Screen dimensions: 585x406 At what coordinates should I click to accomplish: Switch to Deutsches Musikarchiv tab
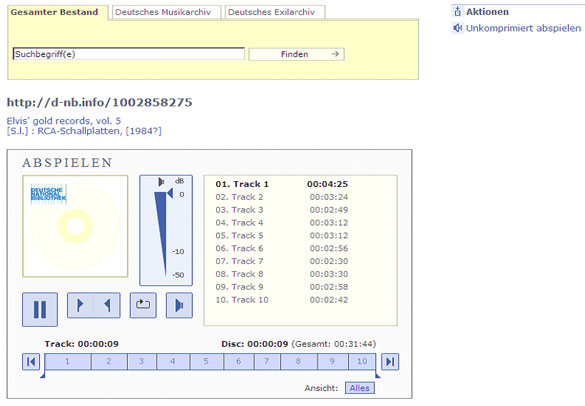coord(163,12)
